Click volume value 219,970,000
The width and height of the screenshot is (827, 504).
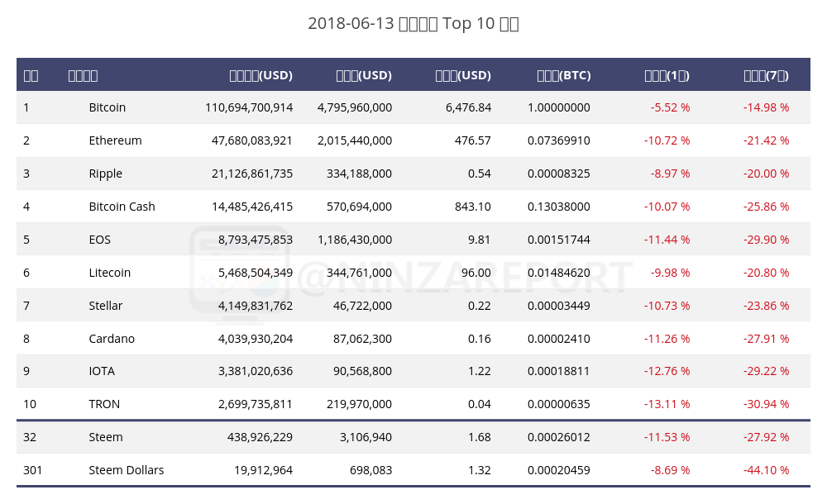tap(359, 404)
